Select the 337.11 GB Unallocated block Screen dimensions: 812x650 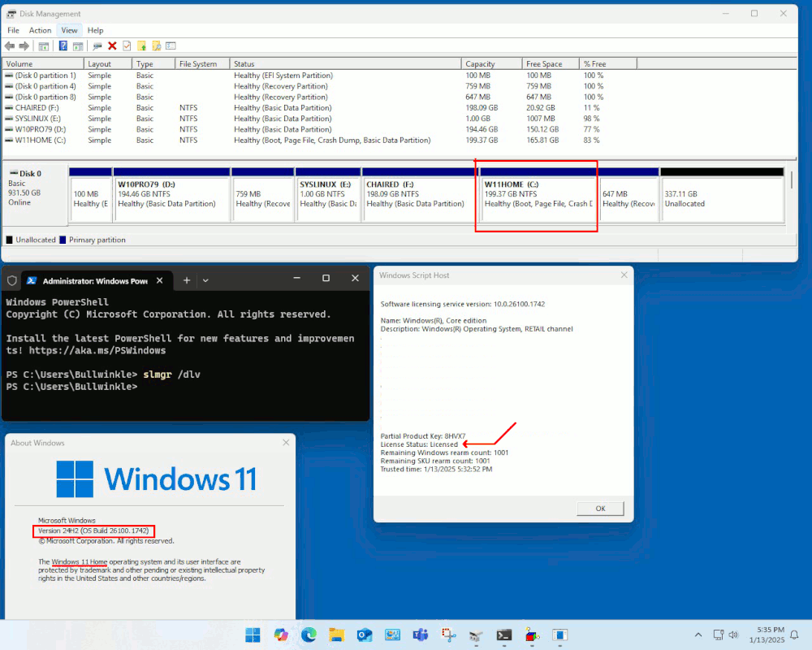722,196
